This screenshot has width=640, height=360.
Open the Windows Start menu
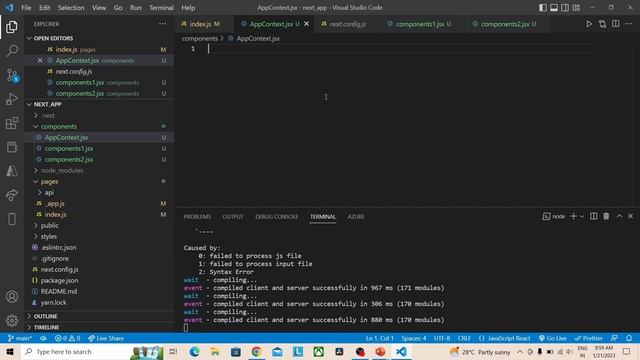coord(10,352)
